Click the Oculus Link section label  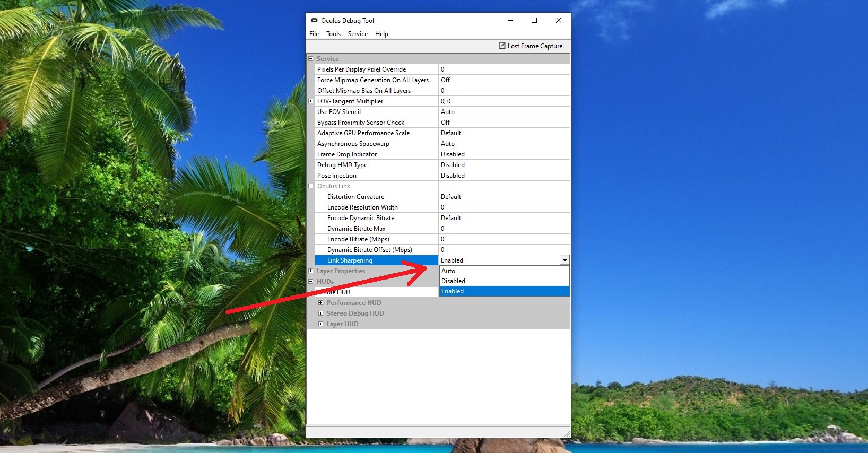click(x=334, y=186)
